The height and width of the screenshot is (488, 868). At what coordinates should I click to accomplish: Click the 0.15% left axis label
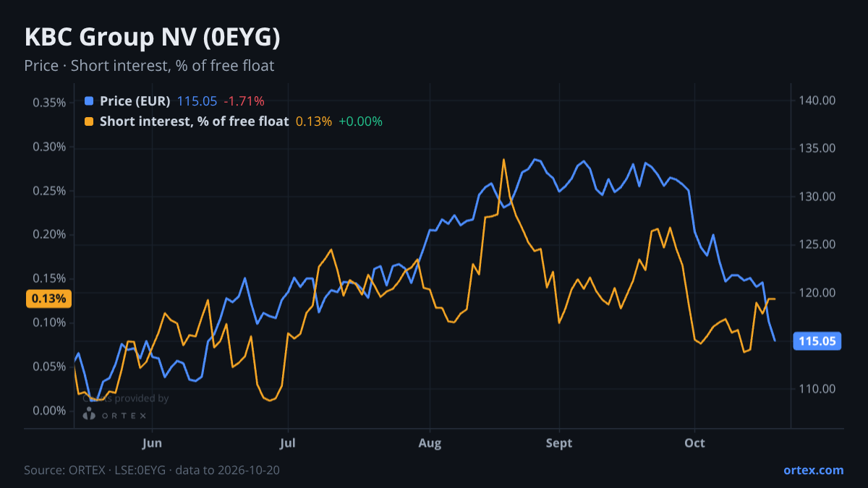pos(49,279)
